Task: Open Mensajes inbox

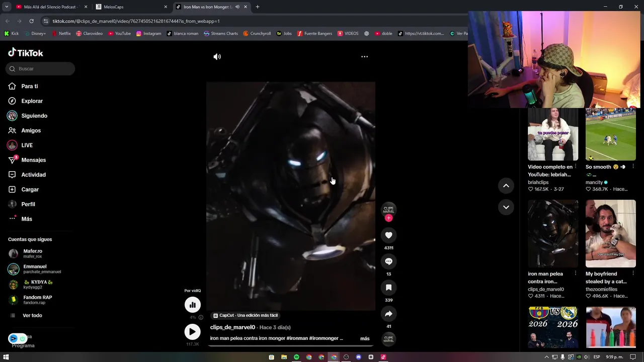Action: (x=33, y=160)
